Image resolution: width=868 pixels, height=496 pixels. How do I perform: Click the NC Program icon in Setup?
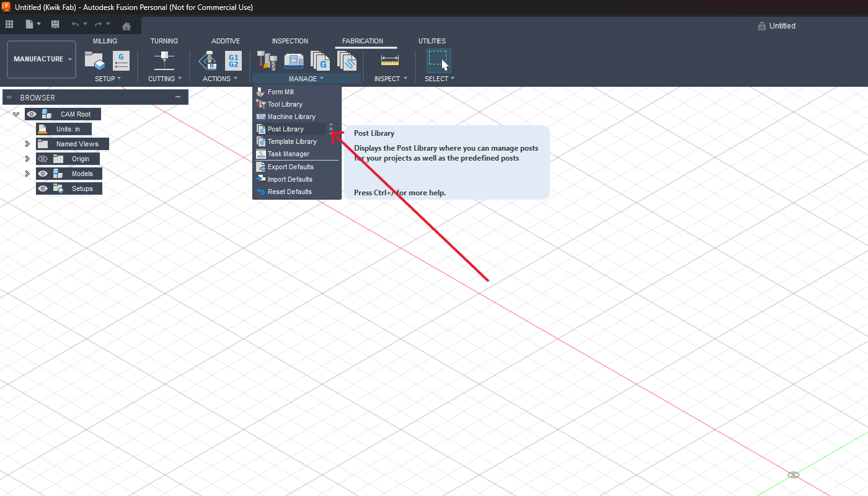pos(121,60)
